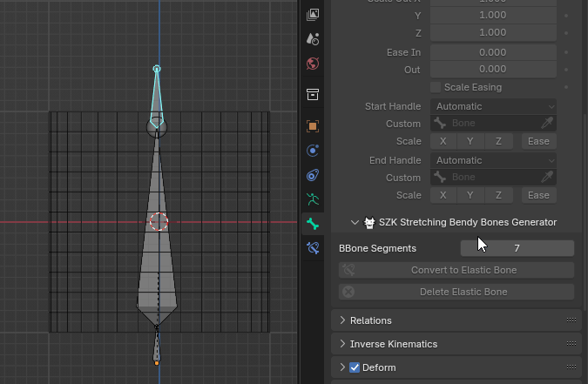Toggle End Handle Scale Ease

pyautogui.click(x=538, y=195)
